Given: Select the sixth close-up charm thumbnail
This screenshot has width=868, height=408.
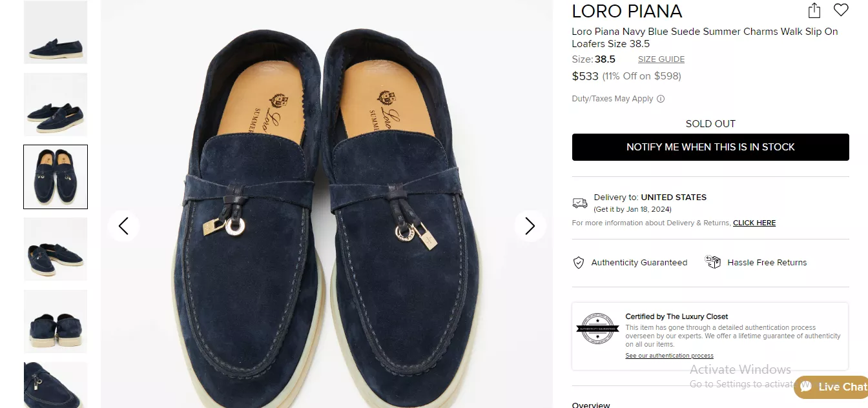Looking at the screenshot, I should (x=56, y=385).
